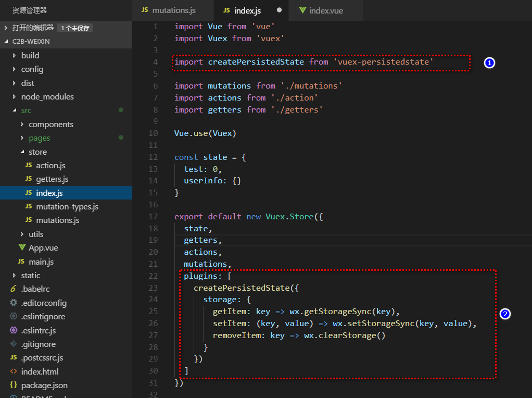
Task: Open getters.js in the file tree
Action: point(52,179)
